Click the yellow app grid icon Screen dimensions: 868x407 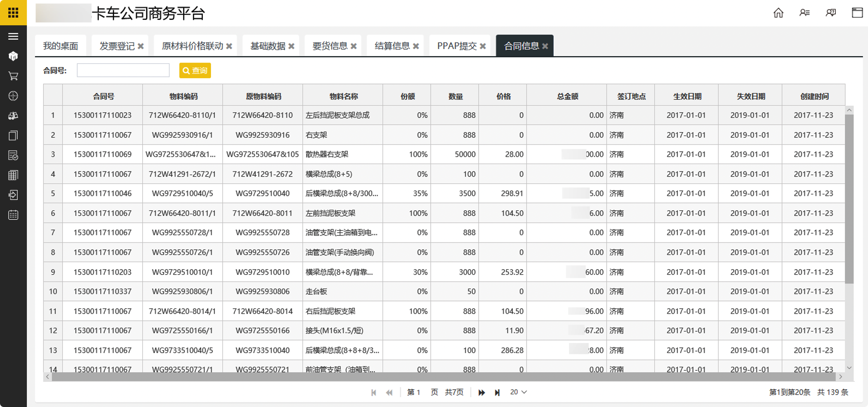(13, 13)
